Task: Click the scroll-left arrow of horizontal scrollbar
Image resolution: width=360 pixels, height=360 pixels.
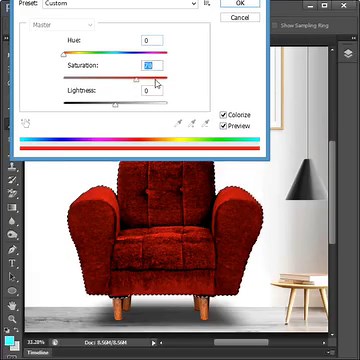Action: pyautogui.click(x=161, y=343)
